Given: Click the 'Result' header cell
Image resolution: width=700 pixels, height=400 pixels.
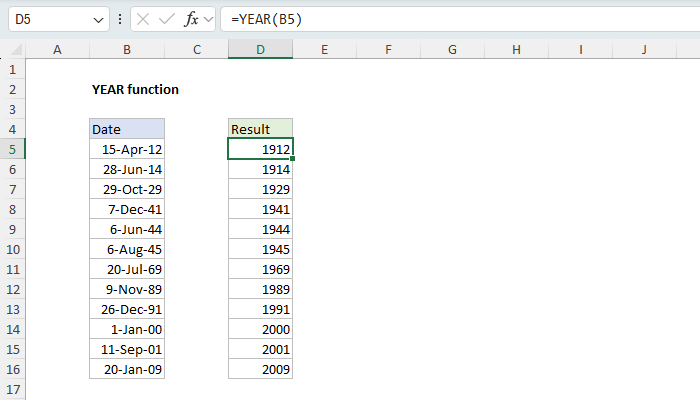Looking at the screenshot, I should (260, 129).
